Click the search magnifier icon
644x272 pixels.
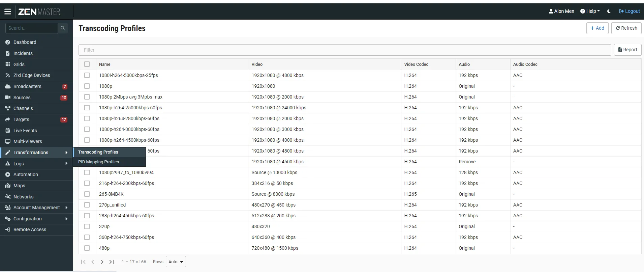pyautogui.click(x=63, y=28)
